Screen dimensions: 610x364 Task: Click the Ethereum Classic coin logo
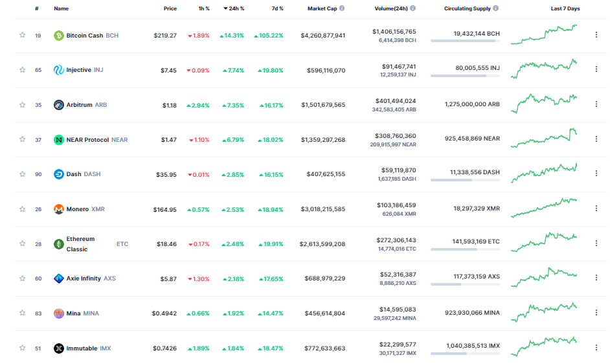click(59, 244)
